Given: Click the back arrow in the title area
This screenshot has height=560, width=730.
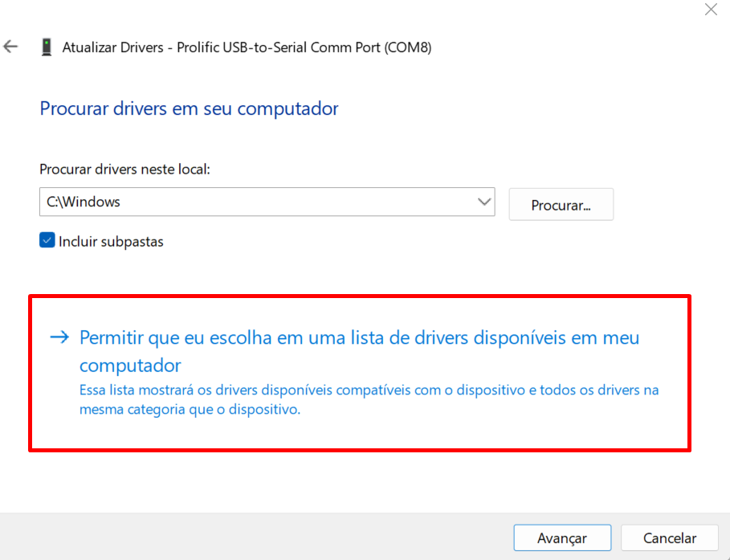Looking at the screenshot, I should pyautogui.click(x=10, y=47).
